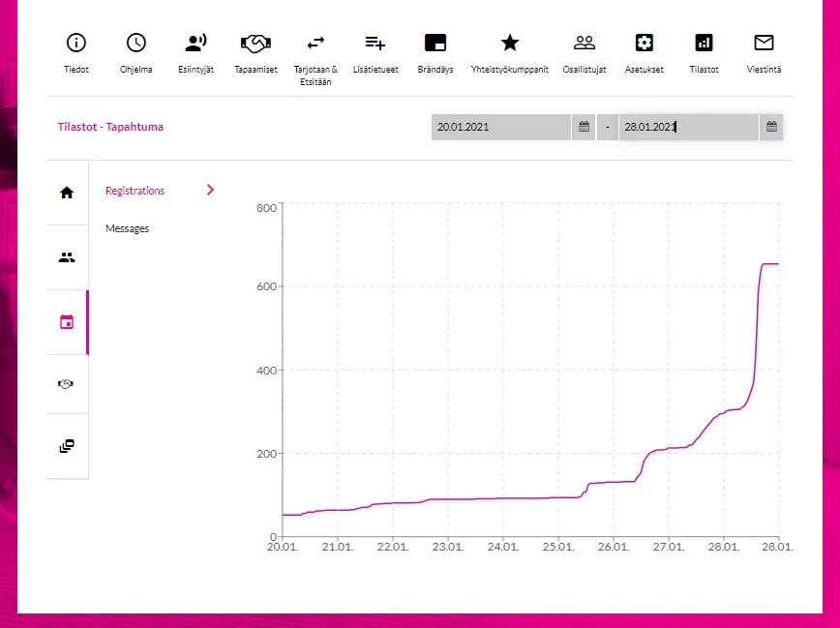Click the end date field 28.01.2021
Viewport: 840px width, 628px height.
click(x=689, y=127)
